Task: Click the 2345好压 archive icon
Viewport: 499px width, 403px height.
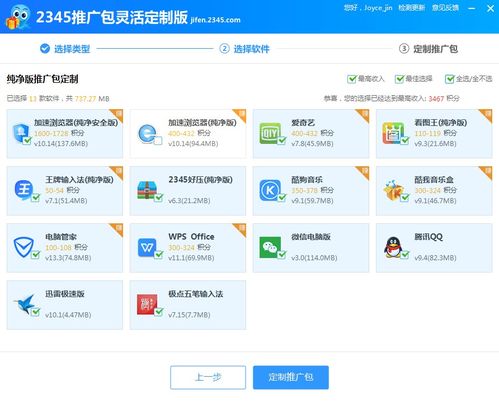Action: pos(146,190)
